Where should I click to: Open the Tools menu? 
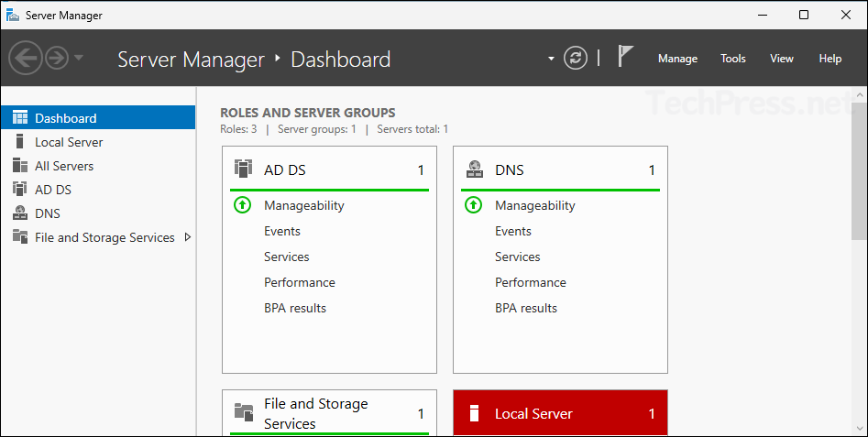[x=733, y=59]
